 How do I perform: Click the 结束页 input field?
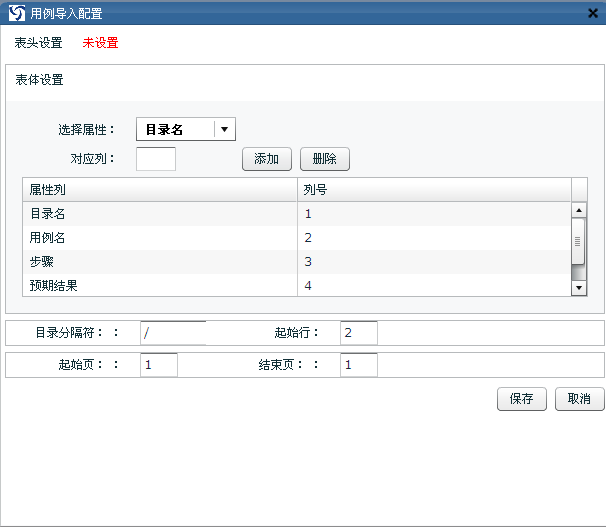click(x=359, y=365)
